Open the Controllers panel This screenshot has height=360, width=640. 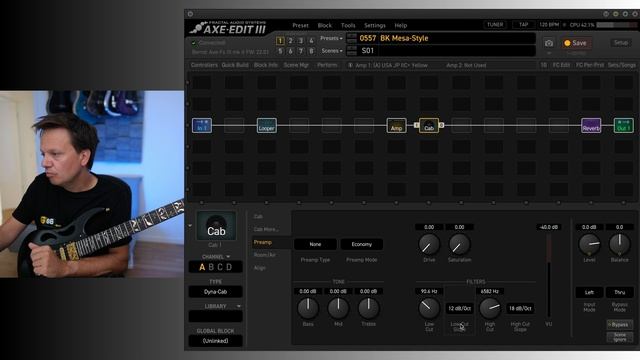[x=204, y=65]
